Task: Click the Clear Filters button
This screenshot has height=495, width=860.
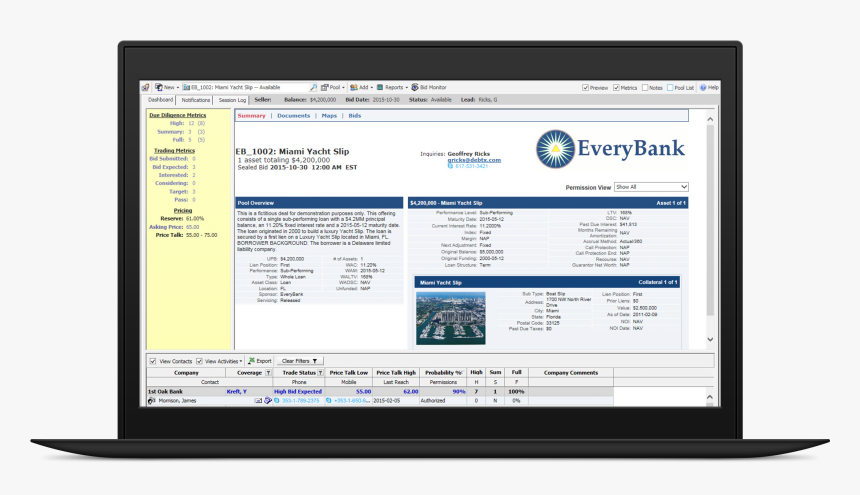Action: [299, 361]
